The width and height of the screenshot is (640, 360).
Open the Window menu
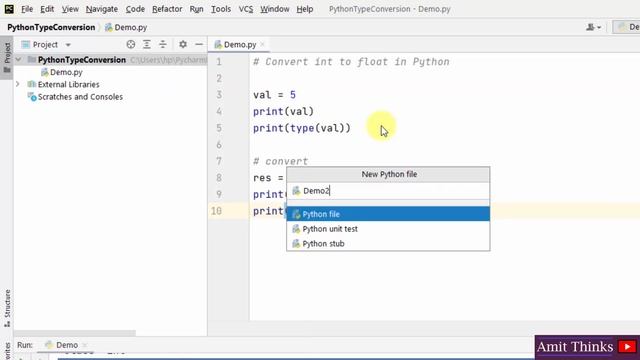pyautogui.click(x=275, y=9)
